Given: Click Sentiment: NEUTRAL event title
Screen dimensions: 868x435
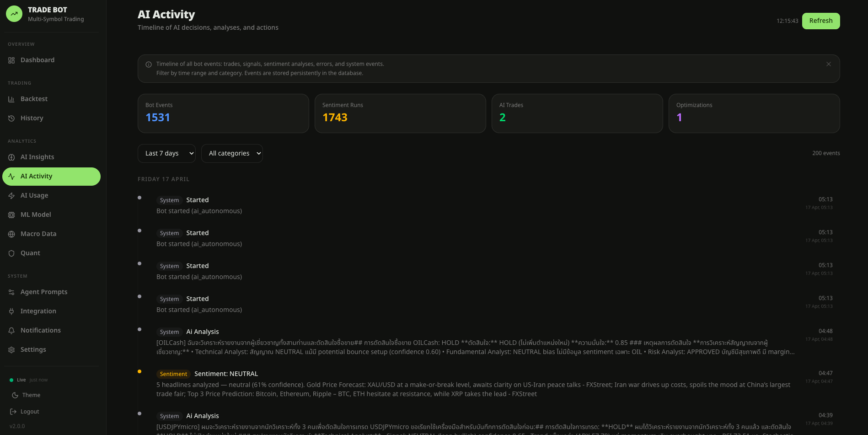Looking at the screenshot, I should 226,374.
